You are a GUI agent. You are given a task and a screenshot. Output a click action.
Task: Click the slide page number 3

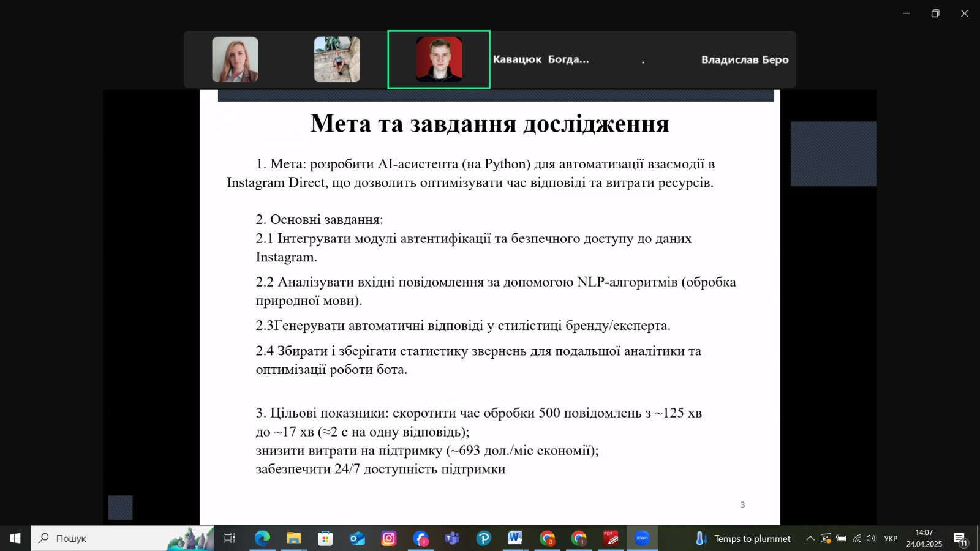pos(742,504)
